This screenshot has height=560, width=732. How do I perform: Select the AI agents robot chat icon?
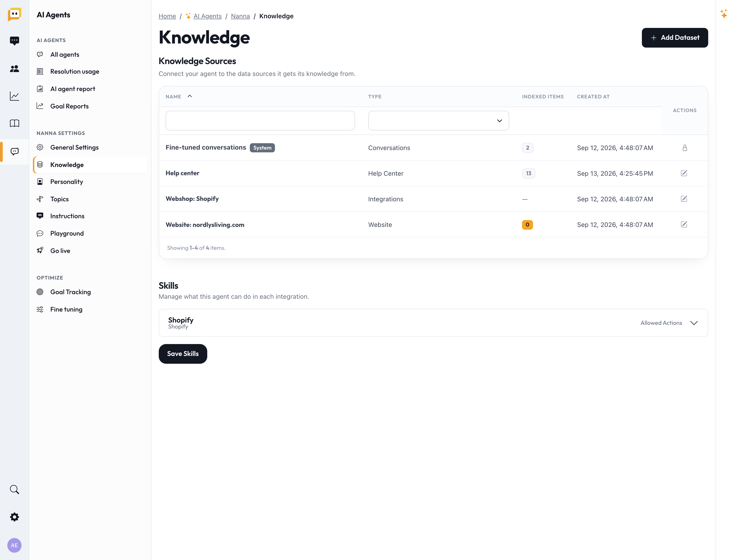[14, 151]
